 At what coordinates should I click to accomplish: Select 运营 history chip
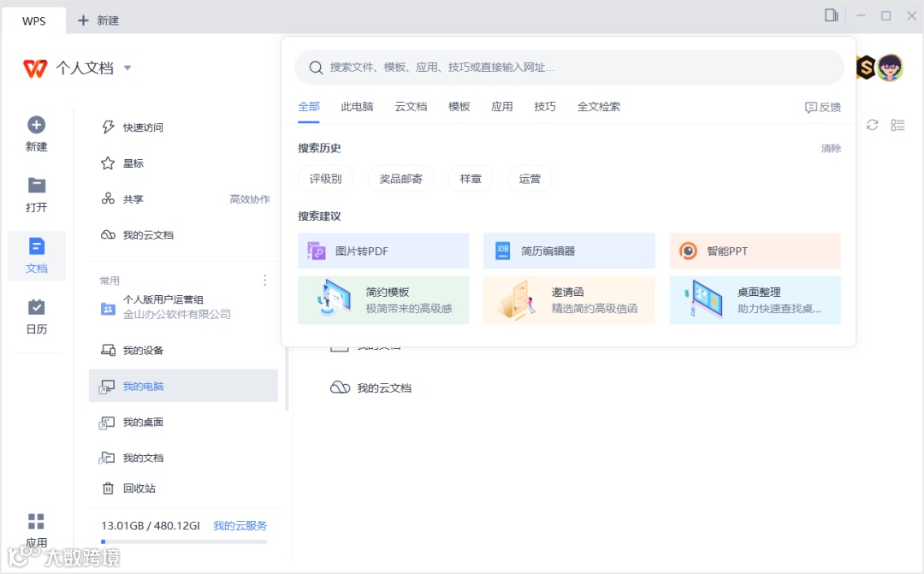530,179
